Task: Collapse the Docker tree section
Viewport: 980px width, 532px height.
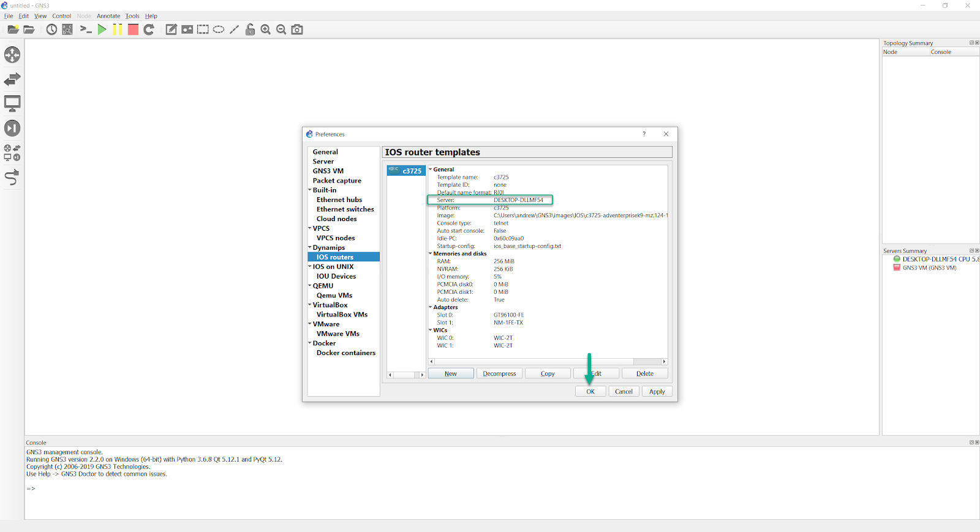Action: [310, 343]
